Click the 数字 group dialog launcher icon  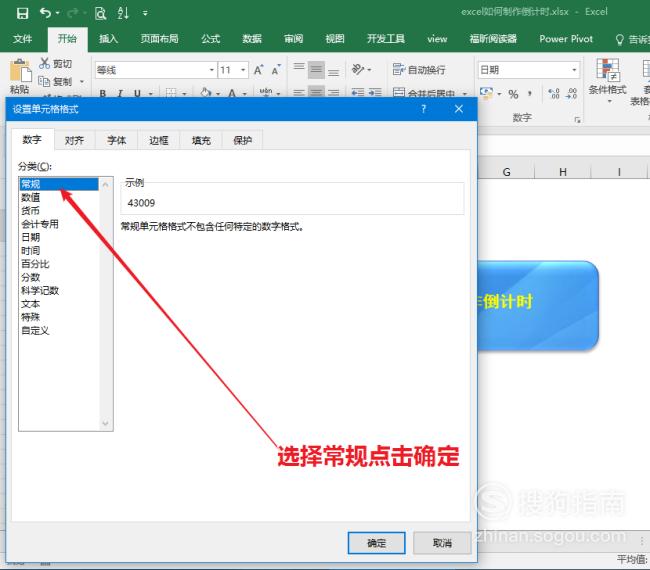click(577, 120)
